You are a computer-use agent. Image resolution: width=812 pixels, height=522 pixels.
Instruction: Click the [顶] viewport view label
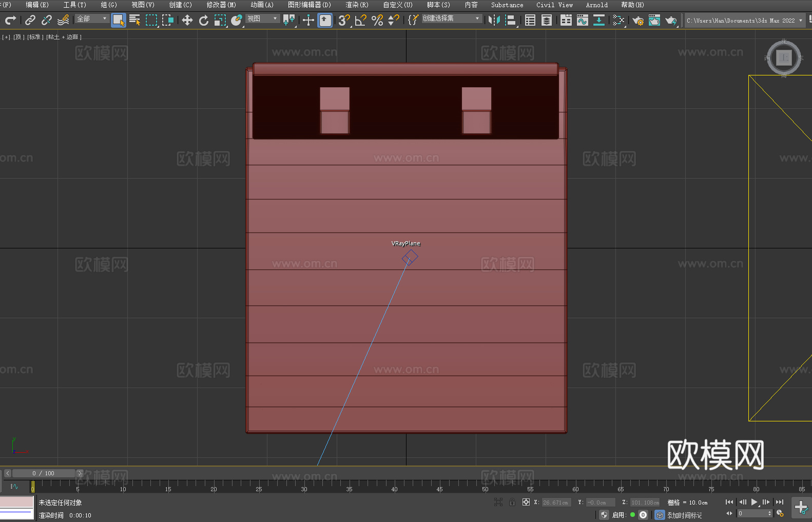click(18, 37)
